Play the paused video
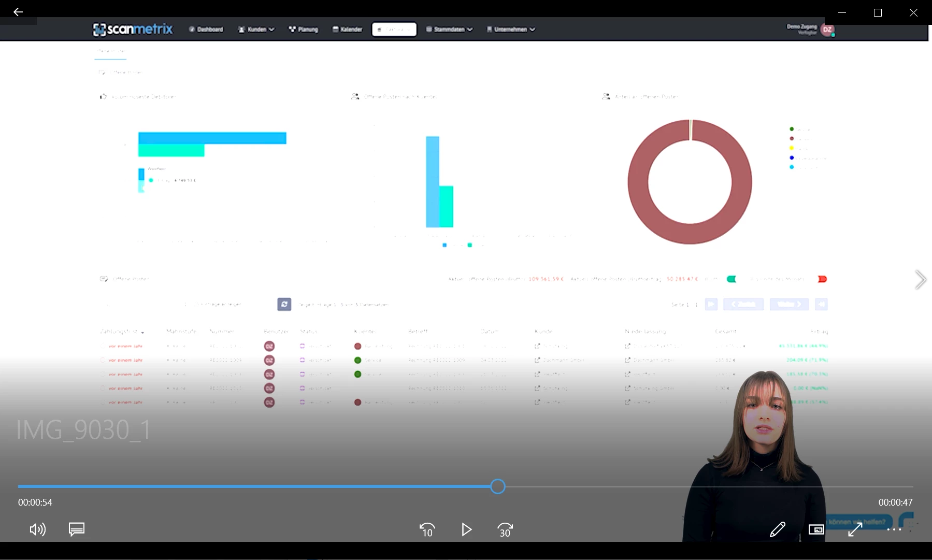This screenshot has width=932, height=560. (x=466, y=529)
